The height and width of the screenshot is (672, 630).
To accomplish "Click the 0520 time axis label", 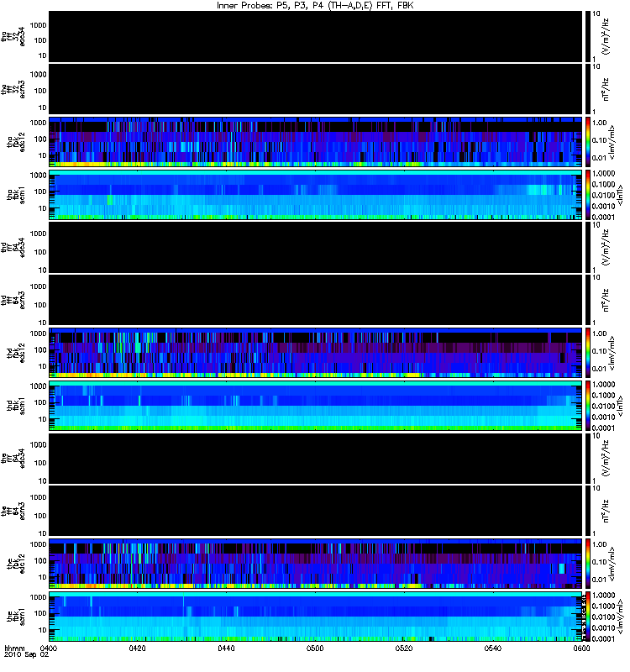I will (x=404, y=648).
